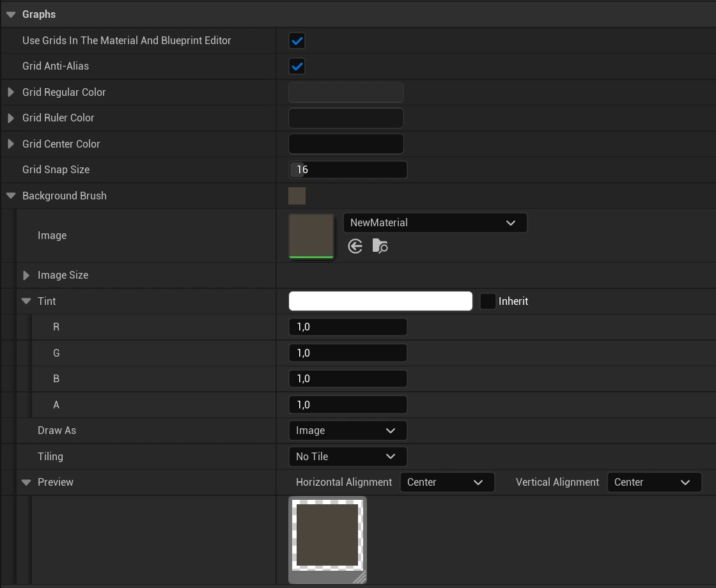Collapse the Tint property
The height and width of the screenshot is (588, 716).
26,301
